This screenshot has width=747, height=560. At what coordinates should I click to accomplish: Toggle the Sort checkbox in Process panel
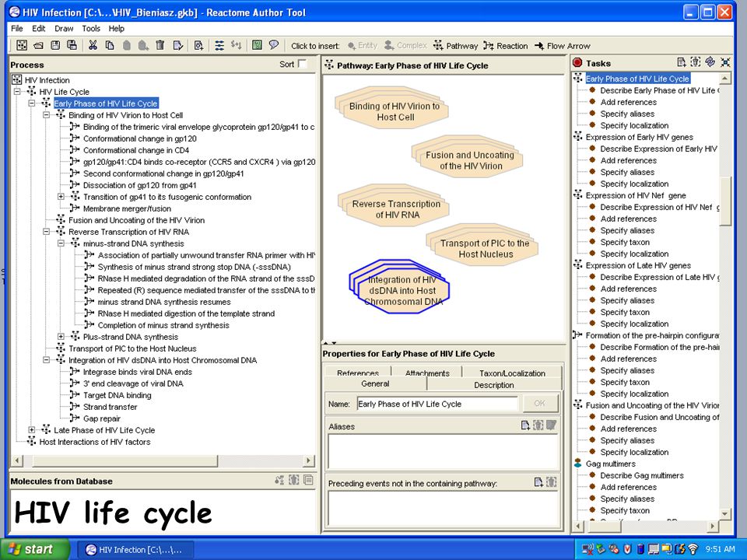tap(302, 64)
